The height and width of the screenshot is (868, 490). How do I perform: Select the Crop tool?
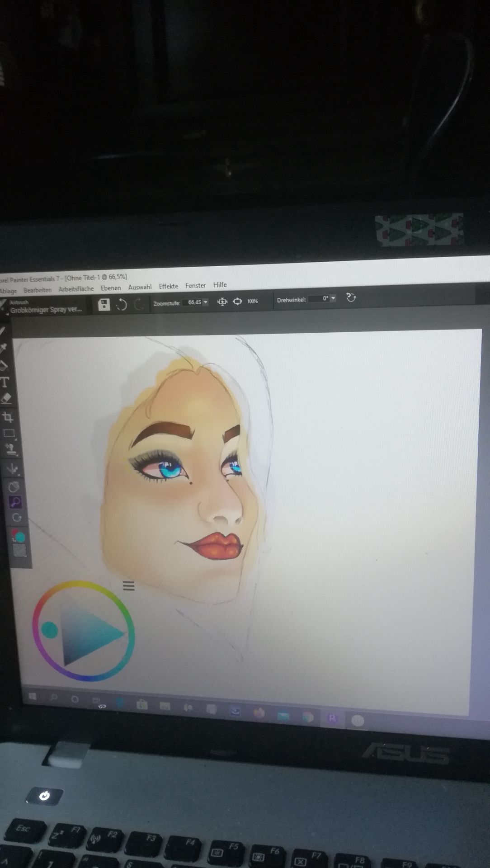tap(8, 417)
